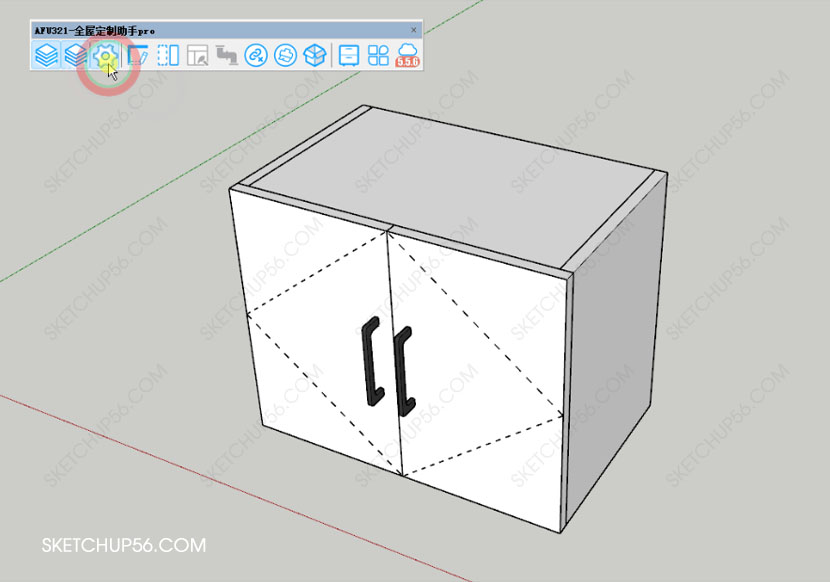Screen dimensions: 830x582
Task: Click the AFU321 toolbar title bar
Action: tap(200, 31)
